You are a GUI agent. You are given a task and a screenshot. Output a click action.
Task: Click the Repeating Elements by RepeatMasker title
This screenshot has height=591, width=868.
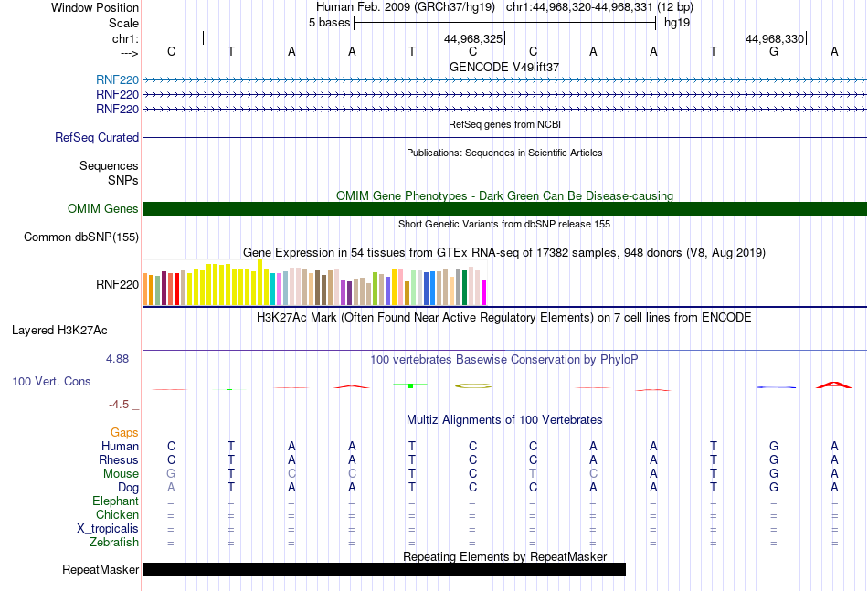tap(504, 556)
